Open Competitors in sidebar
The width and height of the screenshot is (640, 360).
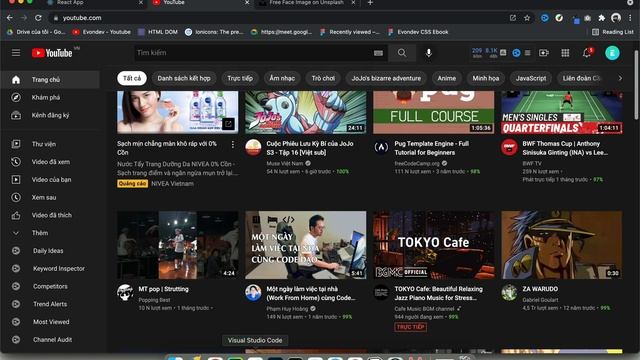[x=50, y=287]
